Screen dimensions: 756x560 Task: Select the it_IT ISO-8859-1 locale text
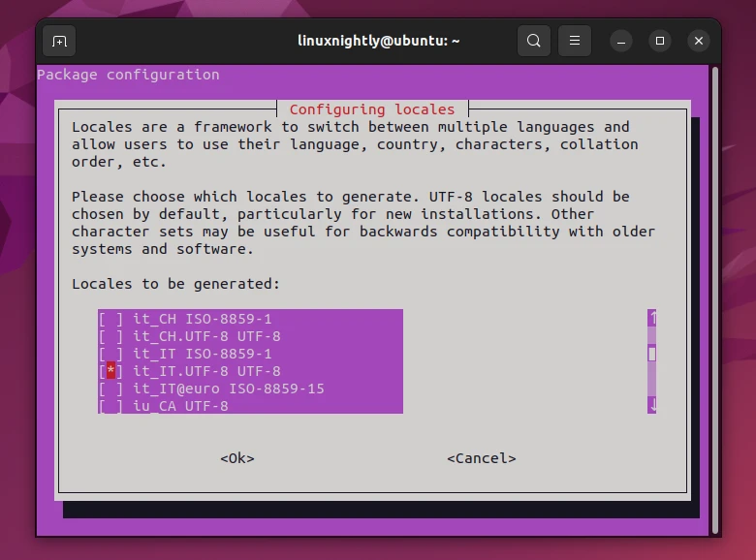pos(203,354)
